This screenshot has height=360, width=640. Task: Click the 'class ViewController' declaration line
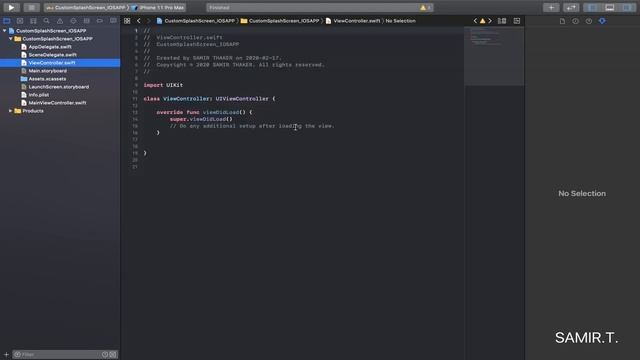[x=209, y=99]
